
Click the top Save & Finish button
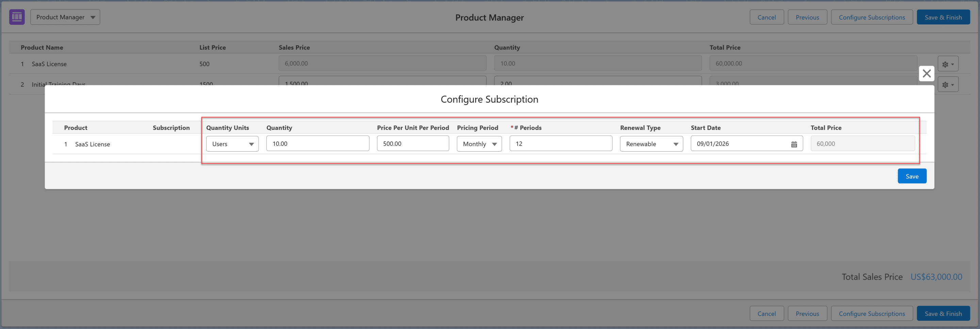coord(943,17)
